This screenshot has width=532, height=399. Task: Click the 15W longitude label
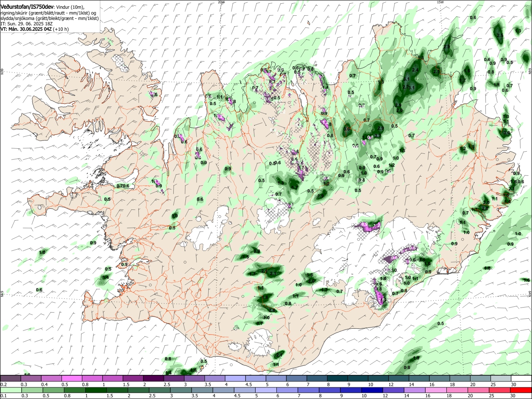click(x=440, y=2)
